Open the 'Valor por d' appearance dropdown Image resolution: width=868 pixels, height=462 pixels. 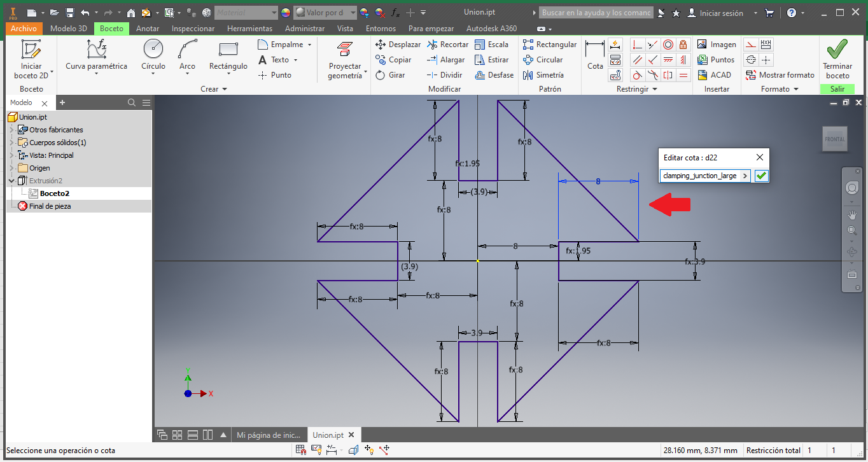coord(324,13)
